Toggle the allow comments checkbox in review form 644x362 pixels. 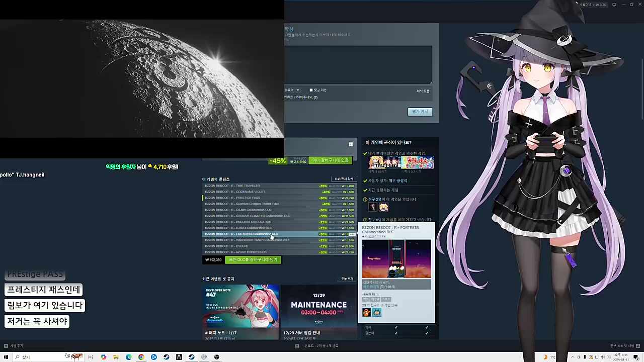pyautogui.click(x=311, y=90)
